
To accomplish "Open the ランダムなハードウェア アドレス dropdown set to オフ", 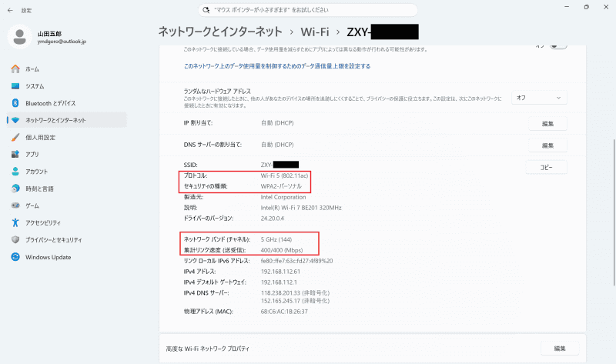I will (x=539, y=98).
